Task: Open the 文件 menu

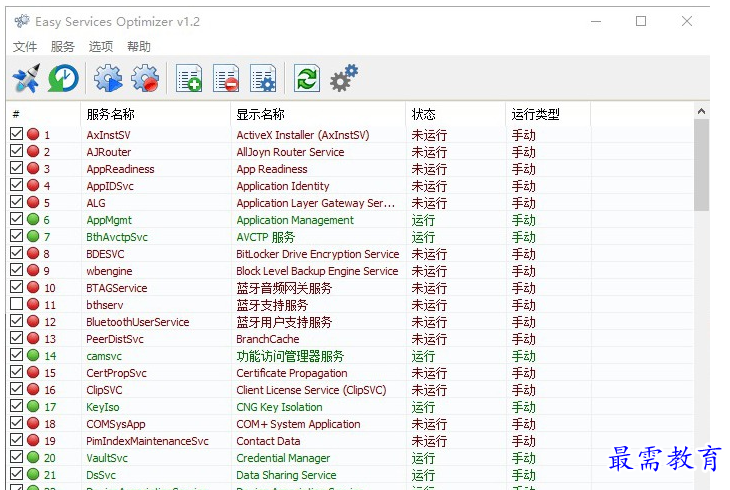Action: click(25, 47)
